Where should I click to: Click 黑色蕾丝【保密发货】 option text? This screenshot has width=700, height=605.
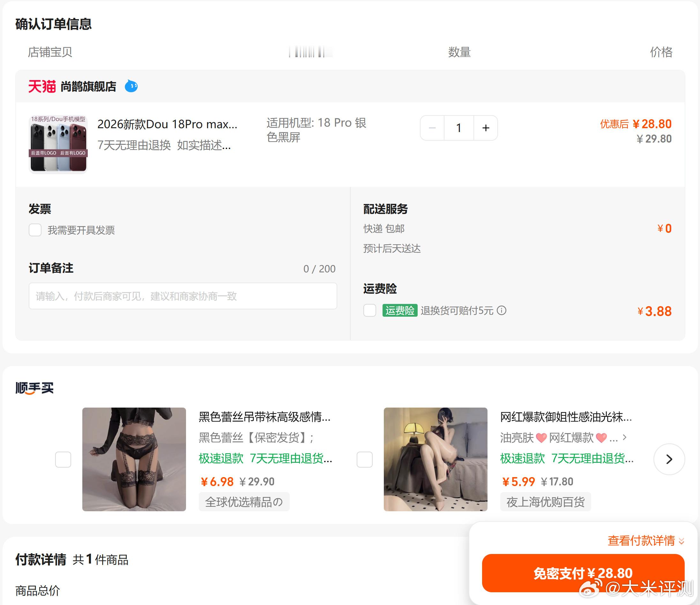click(x=257, y=438)
